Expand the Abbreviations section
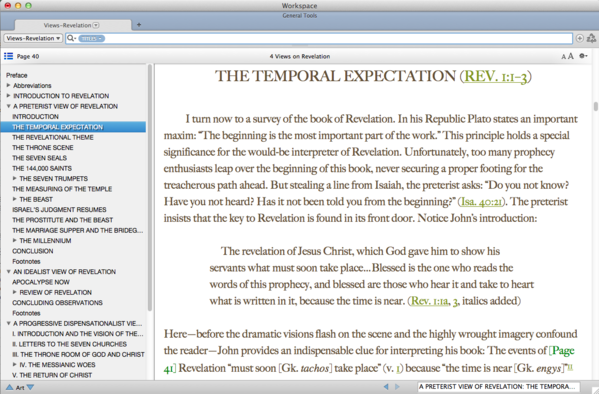This screenshot has width=599, height=394. coord(8,85)
